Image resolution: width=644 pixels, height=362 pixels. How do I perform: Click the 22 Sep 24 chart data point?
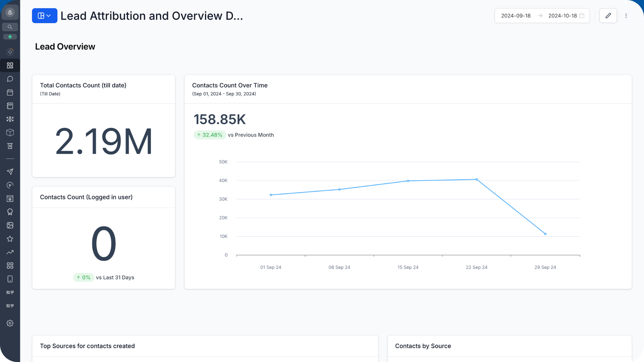tap(477, 180)
